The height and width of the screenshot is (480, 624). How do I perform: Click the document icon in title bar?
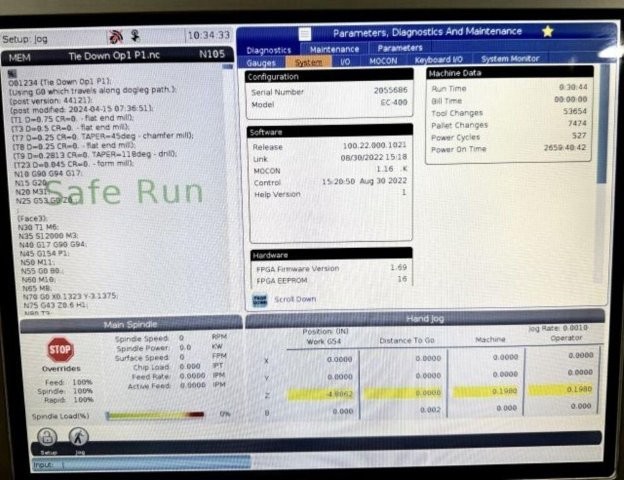(x=305, y=34)
